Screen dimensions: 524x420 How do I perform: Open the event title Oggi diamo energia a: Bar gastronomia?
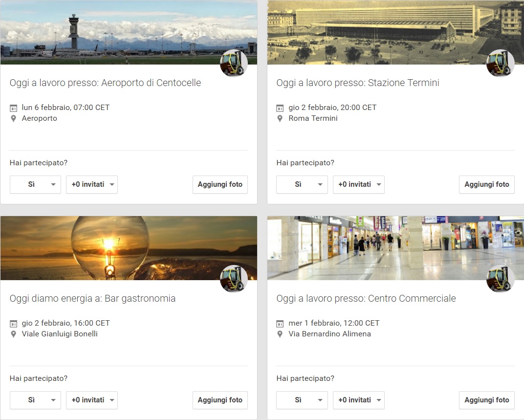point(92,299)
